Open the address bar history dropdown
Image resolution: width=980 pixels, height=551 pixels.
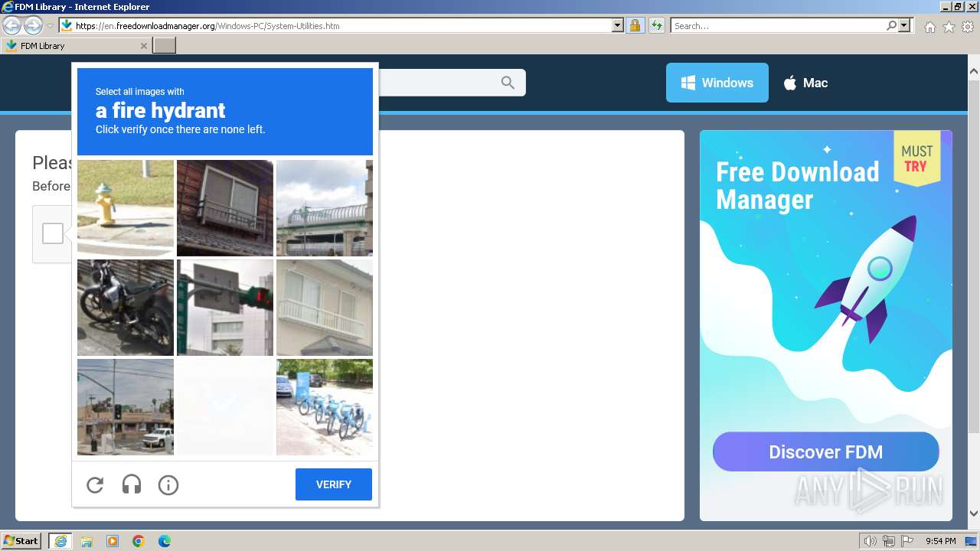pyautogui.click(x=618, y=26)
